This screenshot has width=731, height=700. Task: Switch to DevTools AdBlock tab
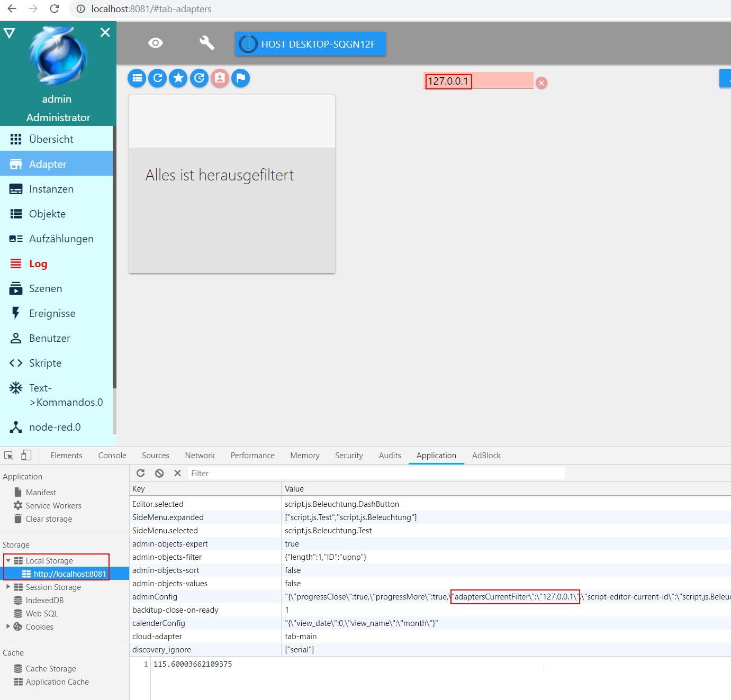(x=486, y=456)
